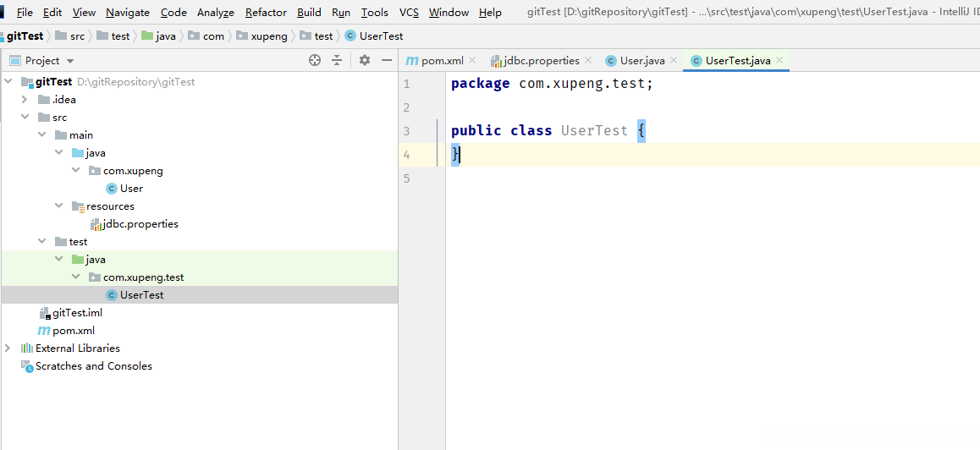Open the VCS menu
The width and height of the screenshot is (980, 450).
[409, 13]
